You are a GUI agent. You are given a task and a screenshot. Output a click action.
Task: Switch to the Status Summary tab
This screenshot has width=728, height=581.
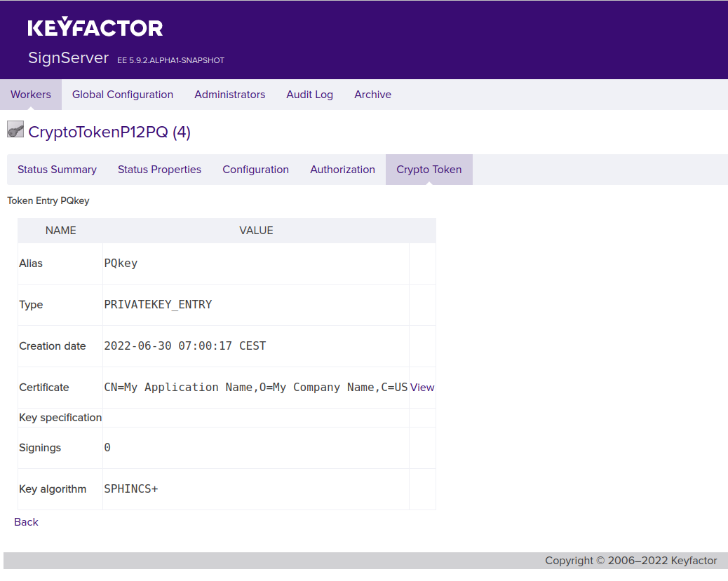[57, 170]
